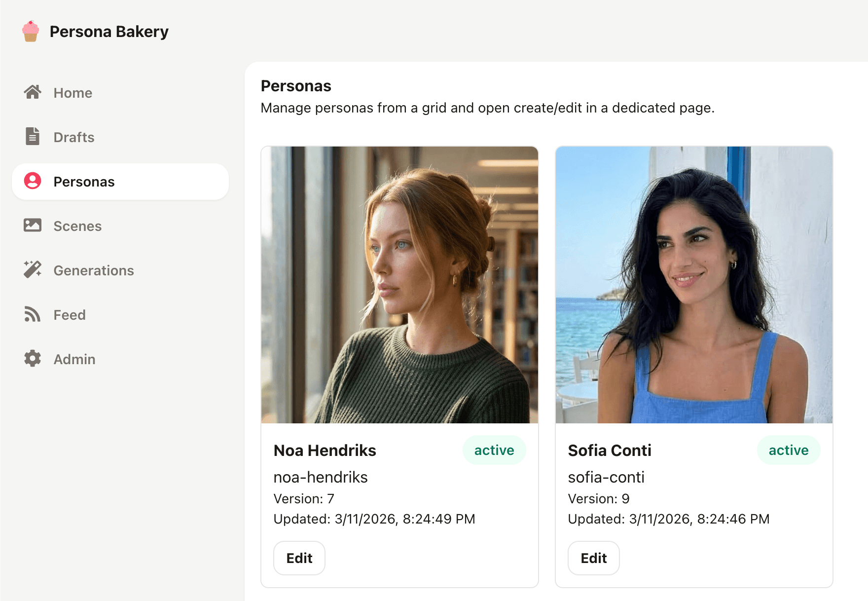The width and height of the screenshot is (868, 601).
Task: Click the Personas person icon
Action: [x=32, y=181]
